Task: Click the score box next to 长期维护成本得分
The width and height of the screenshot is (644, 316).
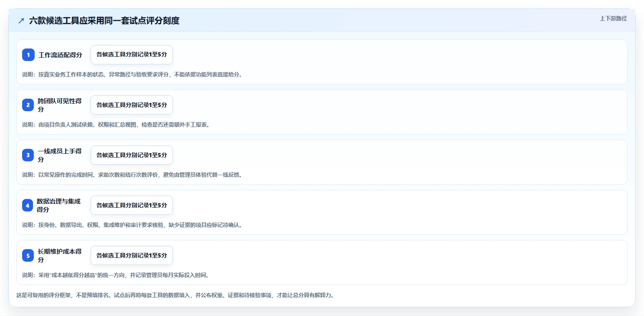Action: click(x=131, y=255)
